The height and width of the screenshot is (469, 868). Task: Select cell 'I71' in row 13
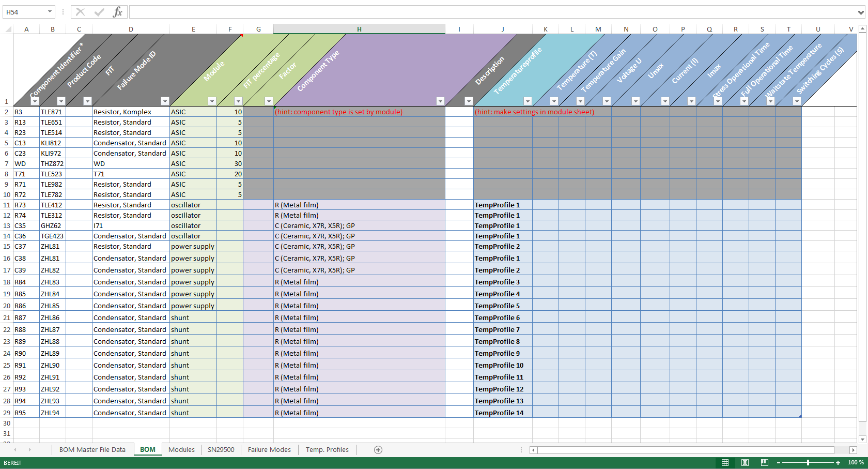click(x=131, y=225)
